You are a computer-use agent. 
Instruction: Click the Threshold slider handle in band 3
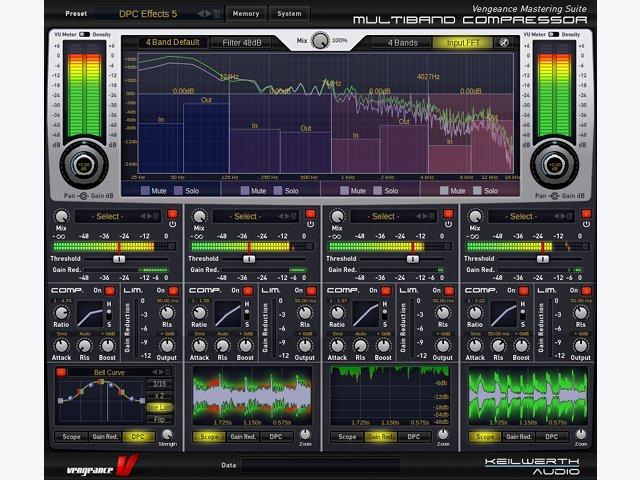413,259
